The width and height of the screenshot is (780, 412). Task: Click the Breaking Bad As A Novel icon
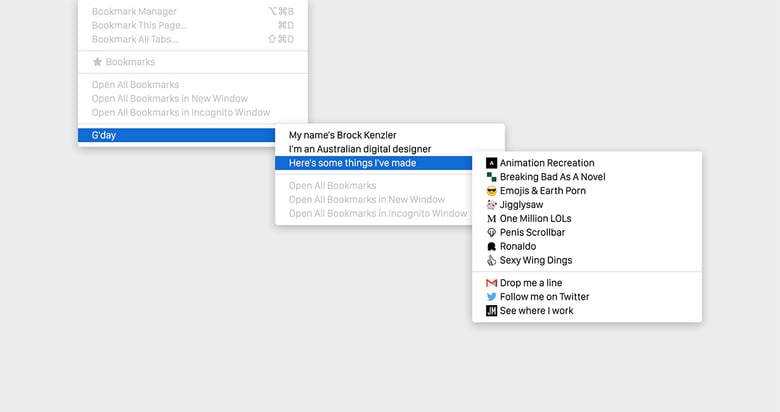pos(491,177)
